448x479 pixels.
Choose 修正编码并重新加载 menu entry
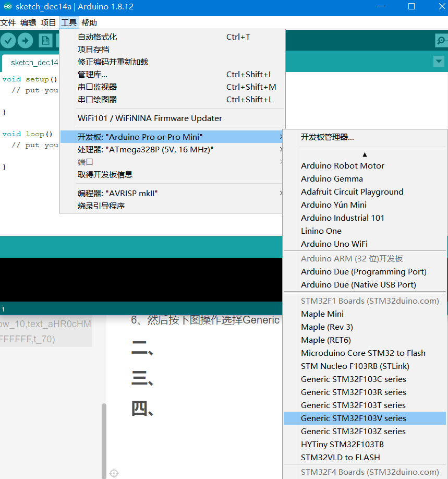(173, 62)
